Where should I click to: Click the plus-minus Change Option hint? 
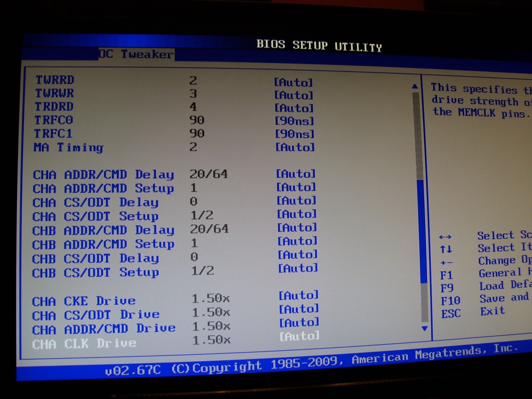(x=446, y=263)
